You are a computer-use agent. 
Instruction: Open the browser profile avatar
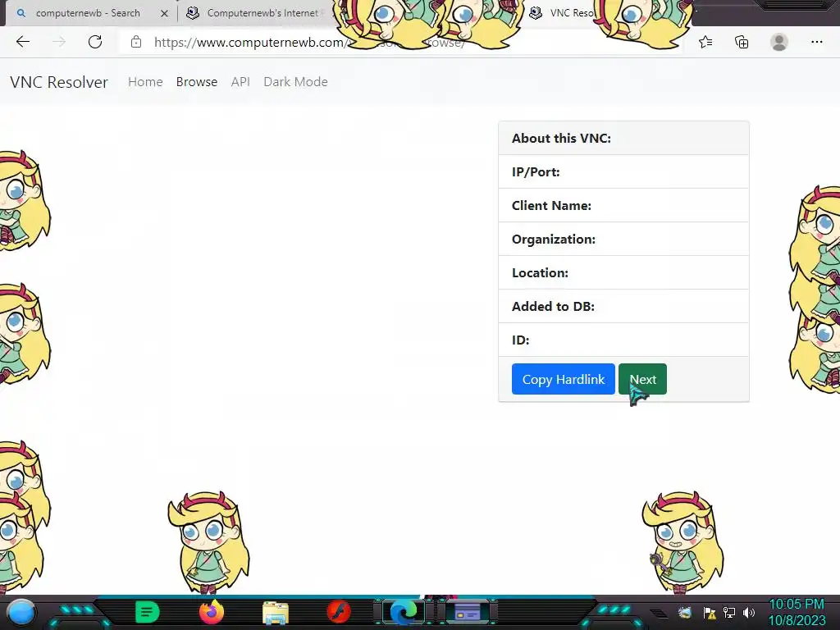(x=779, y=42)
